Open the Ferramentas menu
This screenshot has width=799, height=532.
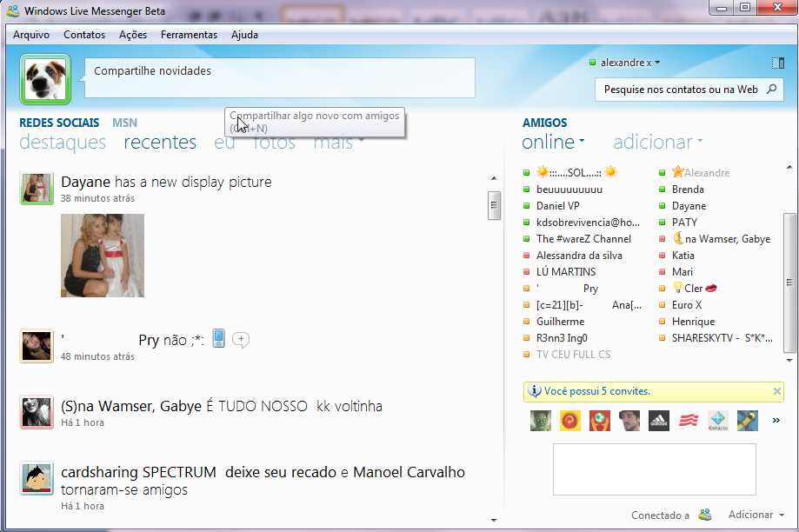(189, 35)
